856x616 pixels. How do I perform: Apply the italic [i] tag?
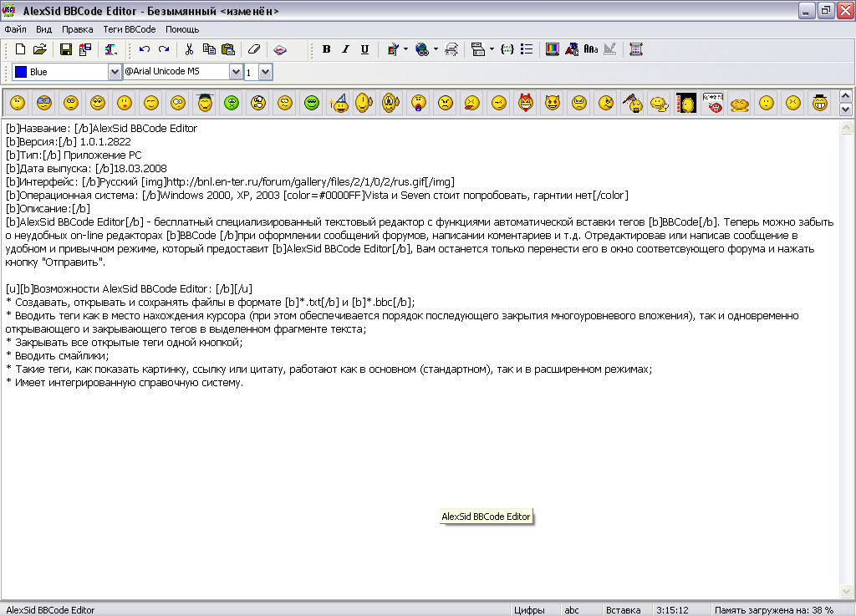pyautogui.click(x=345, y=49)
